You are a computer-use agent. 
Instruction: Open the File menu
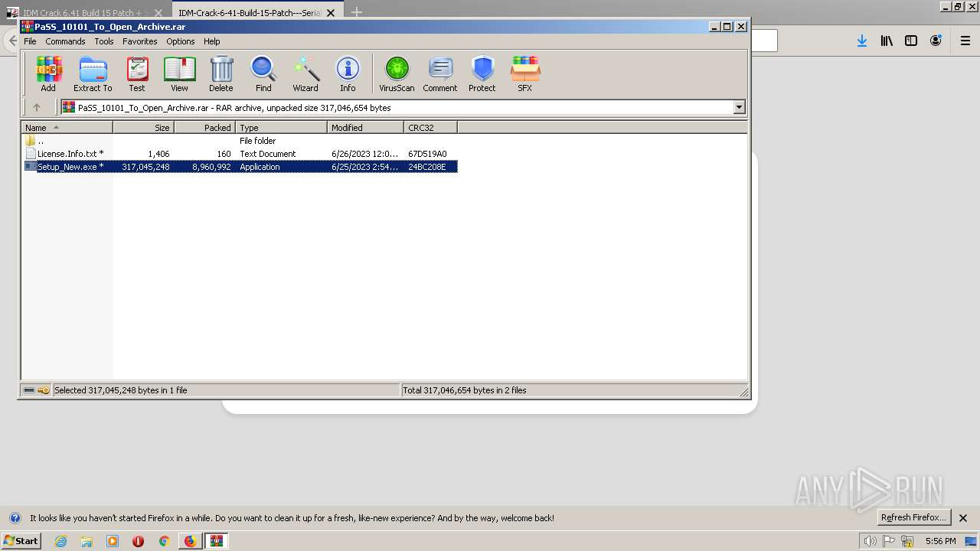coord(30,41)
